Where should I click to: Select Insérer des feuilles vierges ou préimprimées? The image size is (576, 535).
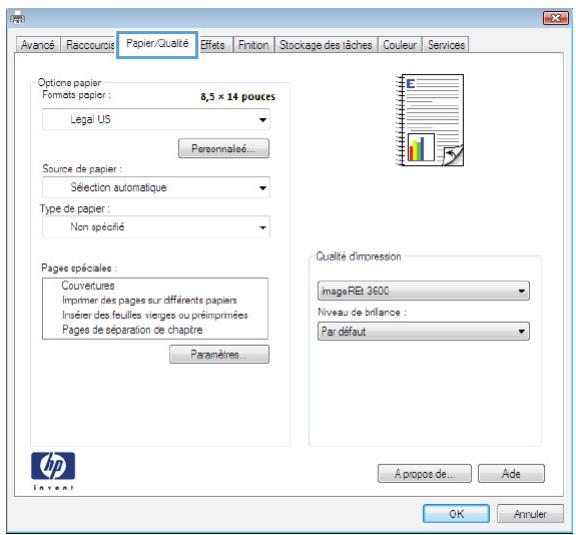[x=155, y=315]
